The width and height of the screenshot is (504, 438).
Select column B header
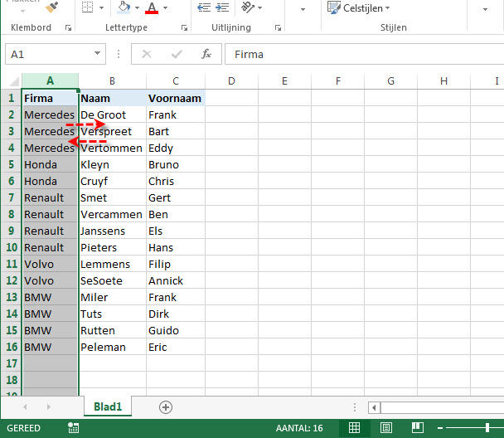click(112, 80)
